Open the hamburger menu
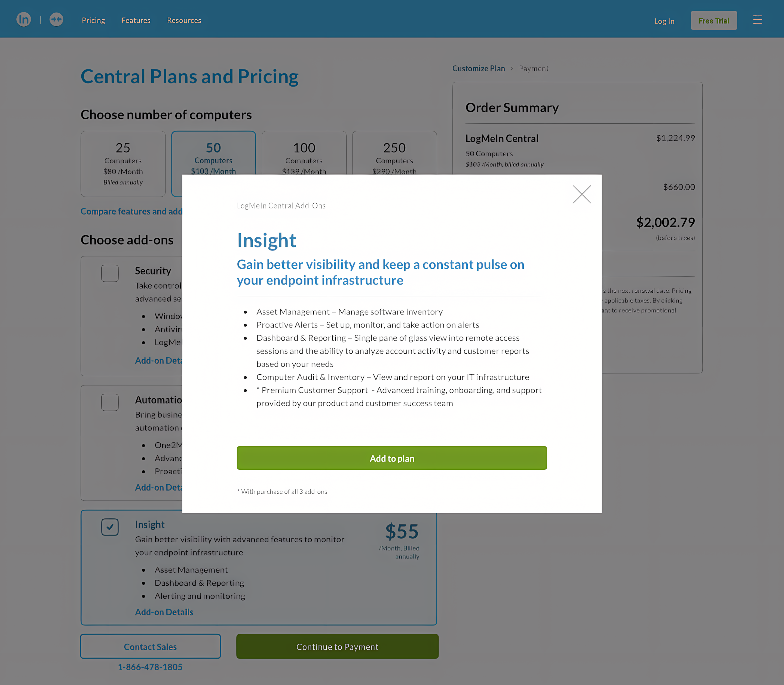 click(x=757, y=20)
